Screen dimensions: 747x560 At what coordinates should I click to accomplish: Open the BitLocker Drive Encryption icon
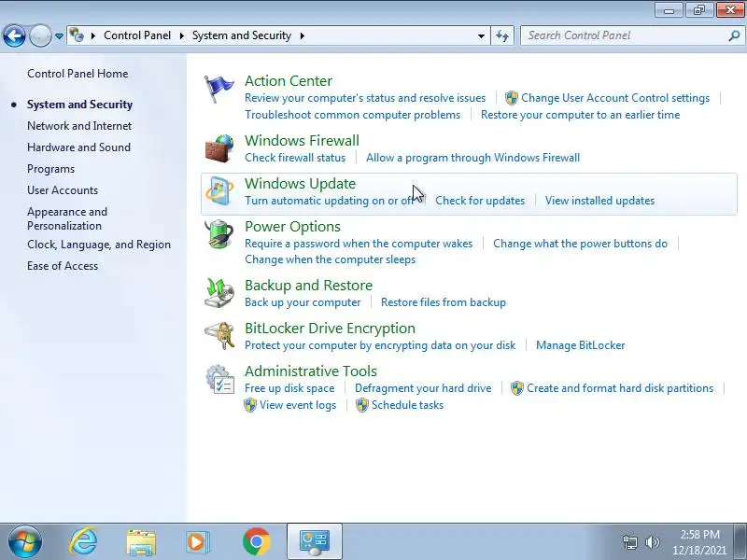pos(219,336)
